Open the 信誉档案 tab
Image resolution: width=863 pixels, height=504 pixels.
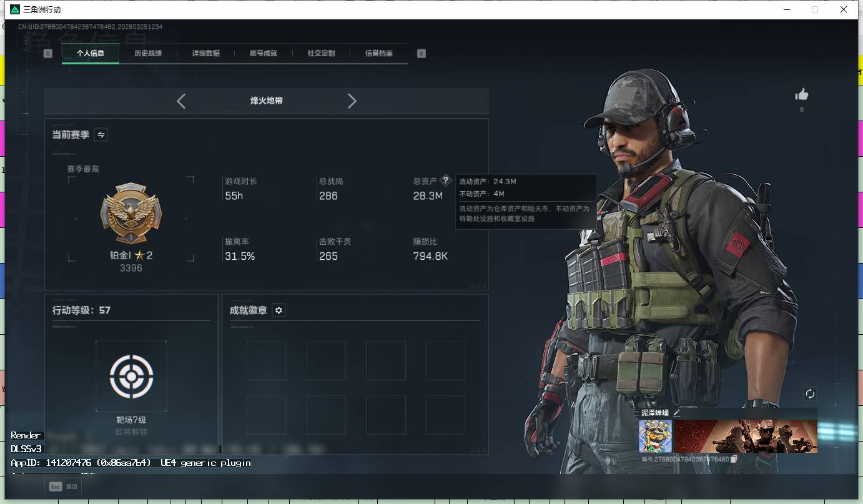(x=379, y=54)
